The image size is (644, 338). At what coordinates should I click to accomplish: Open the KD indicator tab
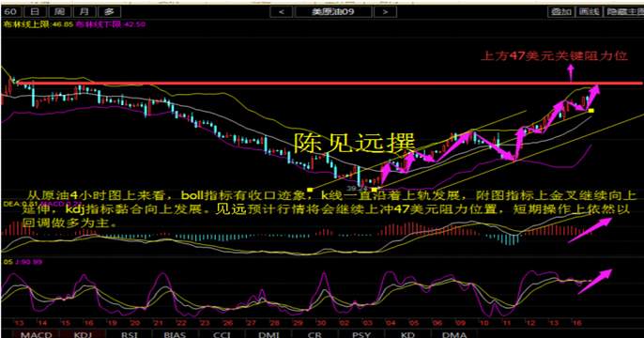[407, 334]
